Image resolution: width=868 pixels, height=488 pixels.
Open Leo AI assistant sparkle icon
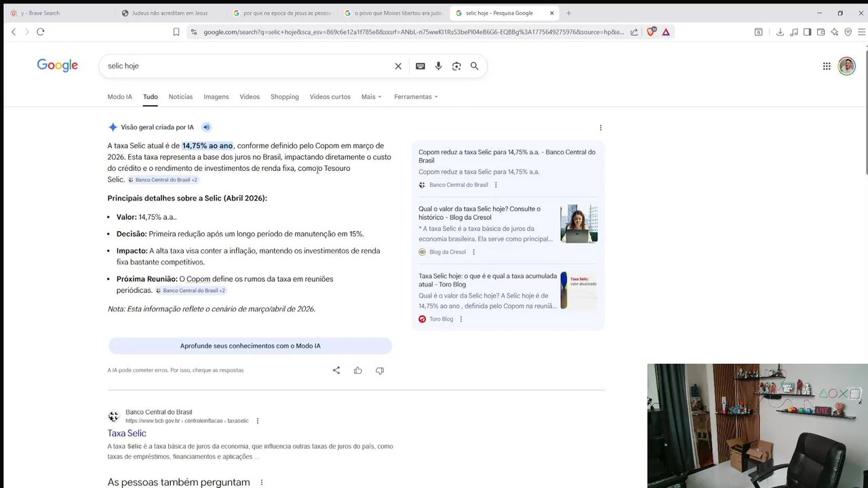pyautogui.click(x=834, y=32)
